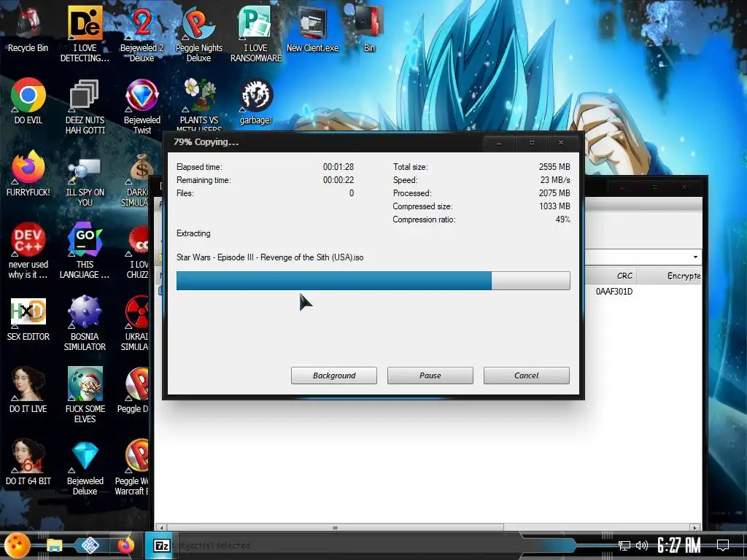Click the Elapsed time value 00:01:28
Image resolution: width=747 pixels, height=560 pixels.
pos(338,167)
